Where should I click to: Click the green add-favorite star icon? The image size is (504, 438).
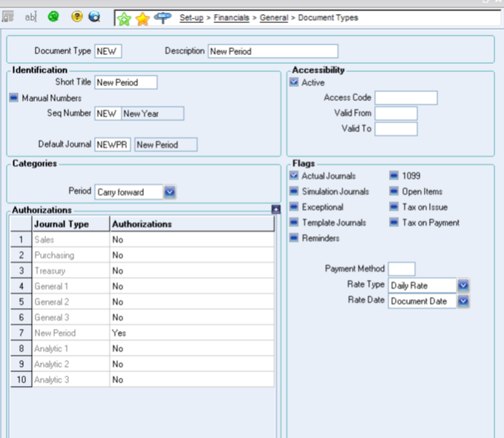click(124, 19)
